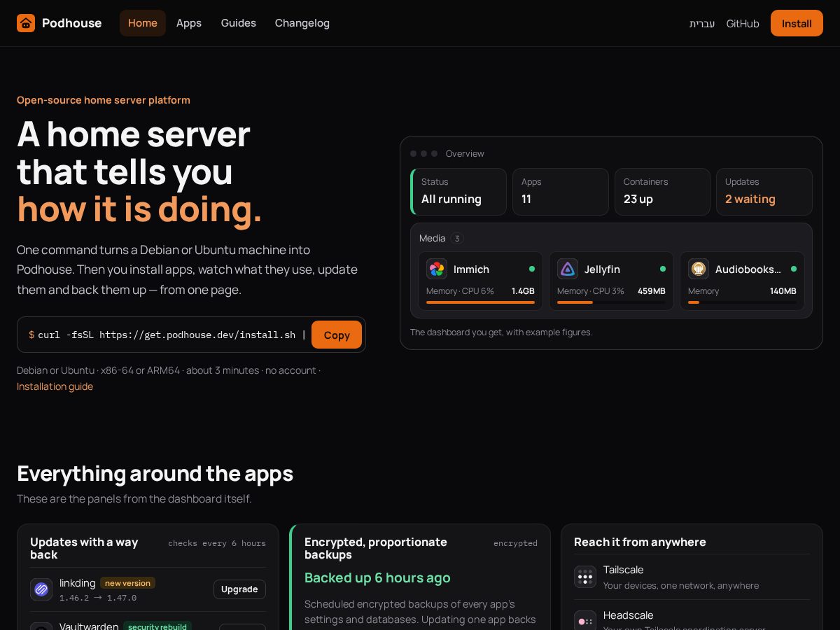This screenshot has height=630, width=840.
Task: Click "Backed up 6 hours ago" text
Action: coord(377,577)
